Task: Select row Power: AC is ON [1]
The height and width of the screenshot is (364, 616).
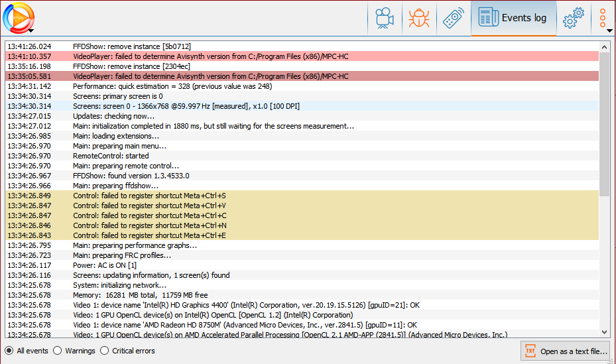Action: (302, 265)
